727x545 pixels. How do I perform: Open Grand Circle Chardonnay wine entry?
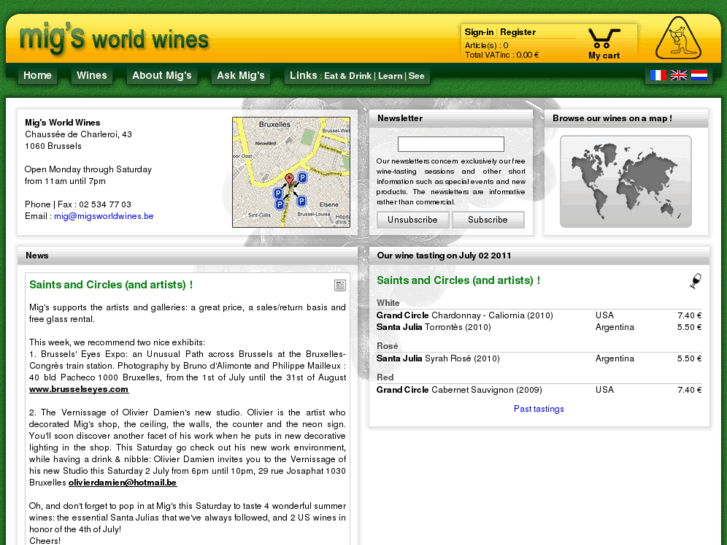tap(465, 315)
